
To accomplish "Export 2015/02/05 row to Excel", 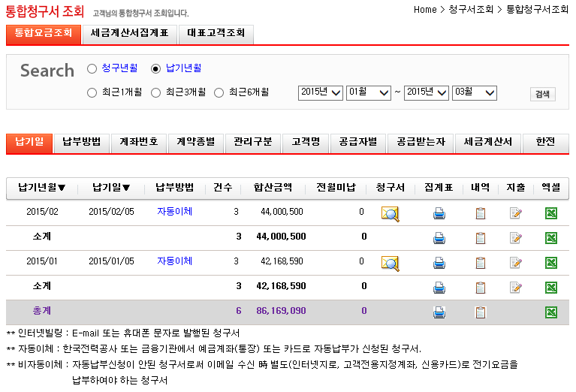I will tap(551, 213).
